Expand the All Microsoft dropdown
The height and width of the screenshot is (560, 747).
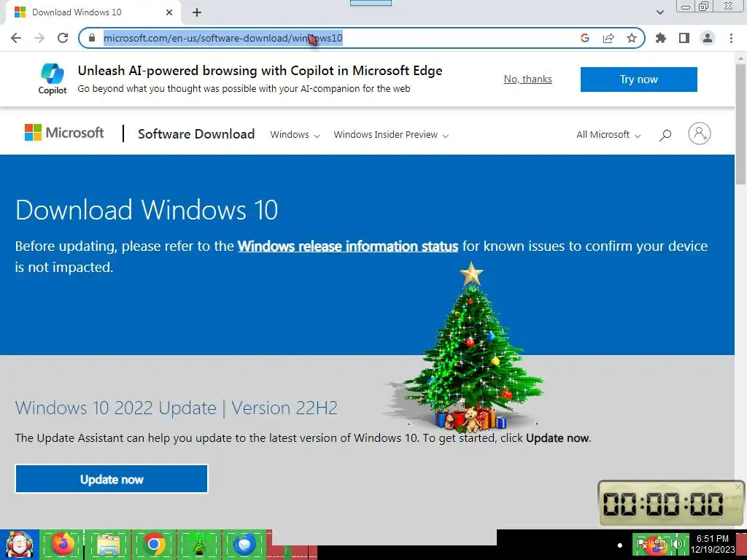[608, 135]
